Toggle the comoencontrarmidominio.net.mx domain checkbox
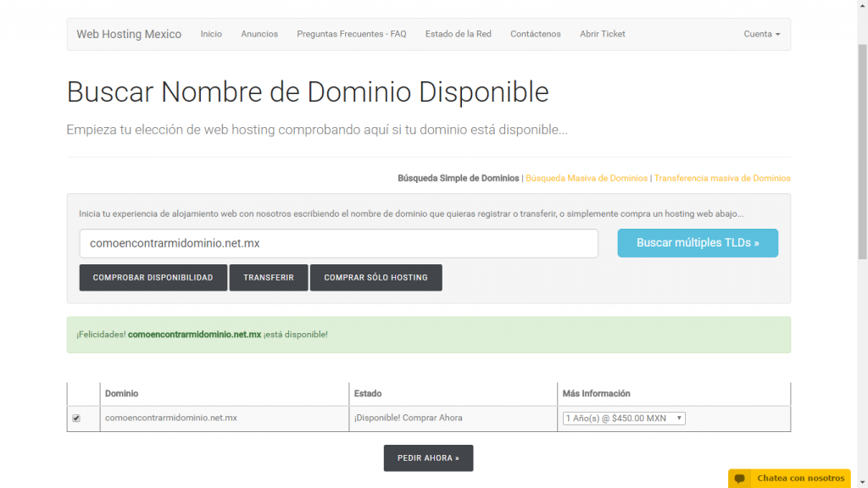 (76, 419)
